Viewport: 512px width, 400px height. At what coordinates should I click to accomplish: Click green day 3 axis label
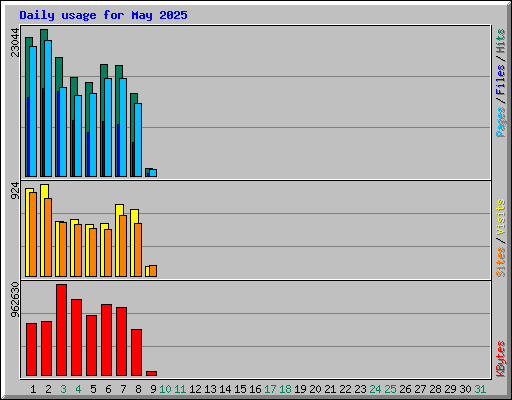63,389
